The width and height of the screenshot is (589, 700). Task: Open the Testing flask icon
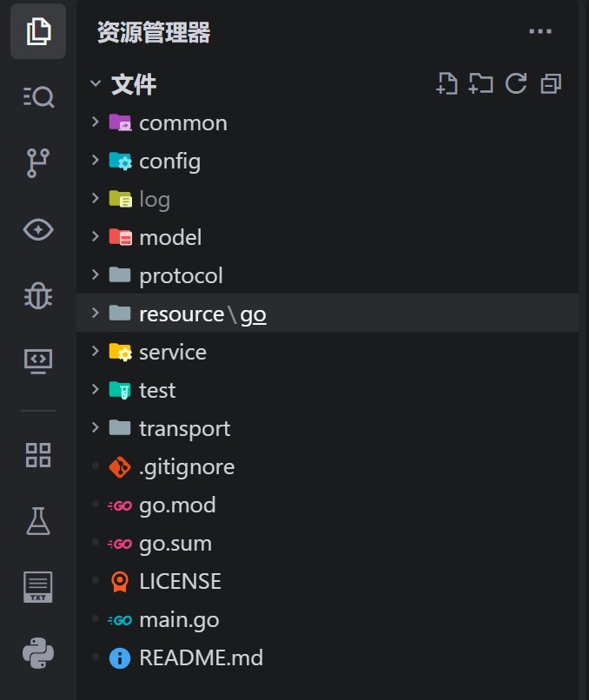(38, 521)
